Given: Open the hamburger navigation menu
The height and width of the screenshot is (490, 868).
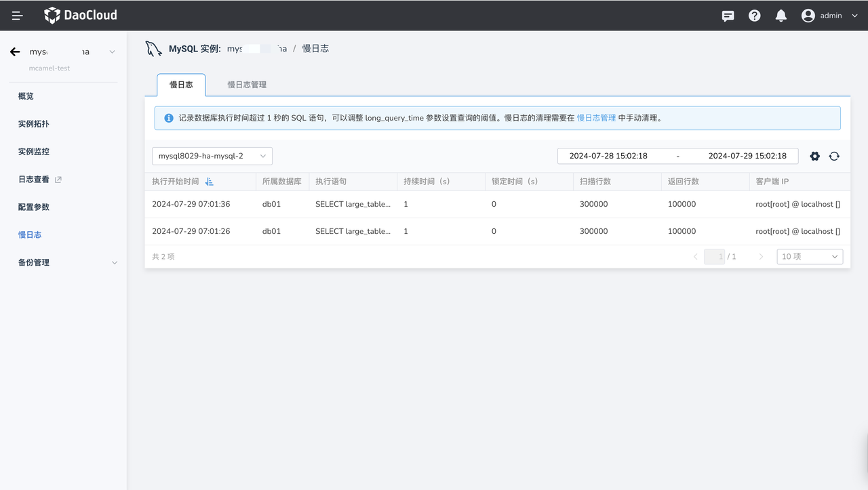Looking at the screenshot, I should [18, 16].
